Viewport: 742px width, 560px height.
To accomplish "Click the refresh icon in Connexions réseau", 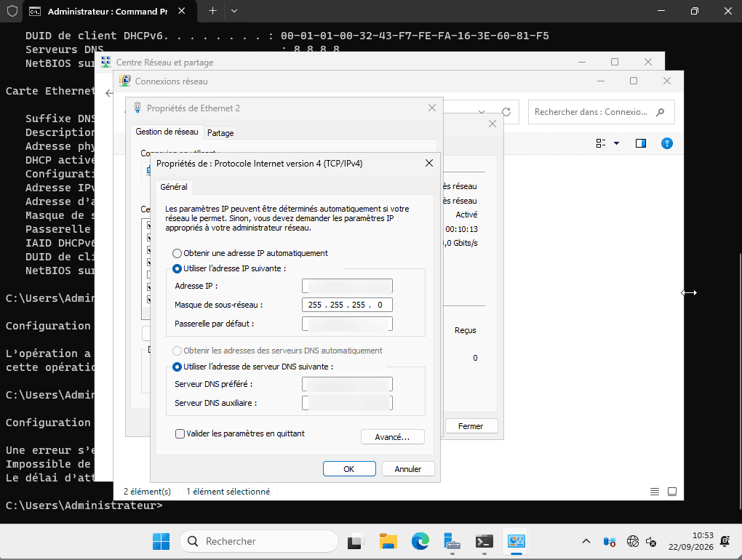I will click(x=506, y=112).
